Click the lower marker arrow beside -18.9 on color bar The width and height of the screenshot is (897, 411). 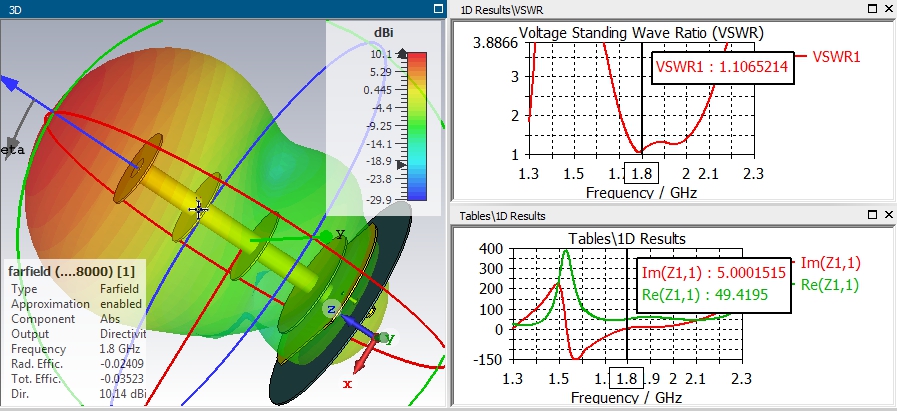(x=402, y=165)
